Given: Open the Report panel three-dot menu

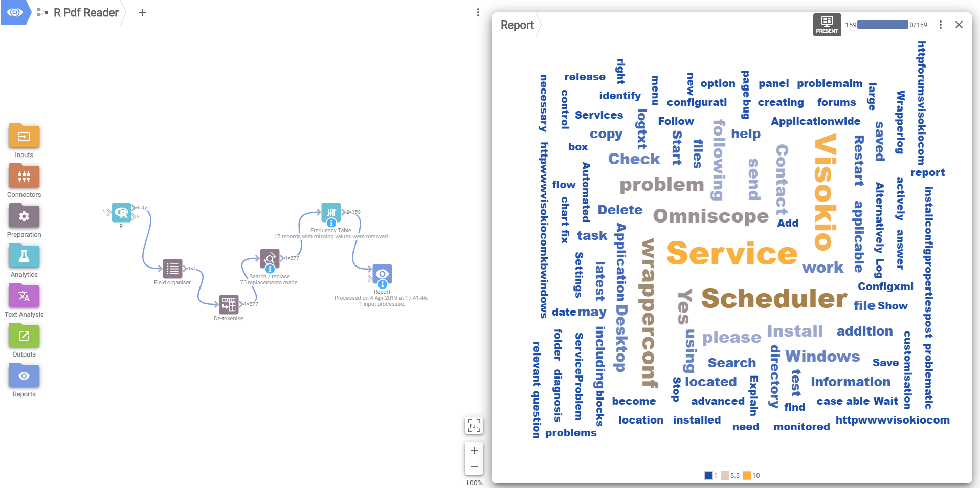Looking at the screenshot, I should click(x=940, y=25).
